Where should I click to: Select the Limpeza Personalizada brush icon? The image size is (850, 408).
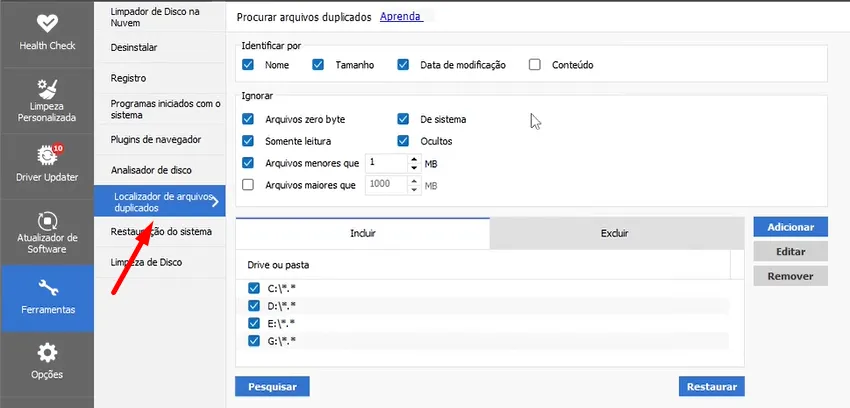coord(47,89)
